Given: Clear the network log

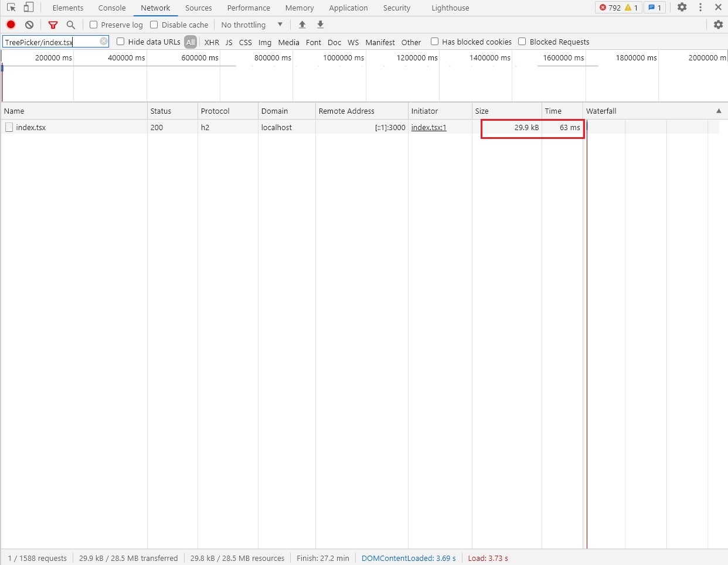Looking at the screenshot, I should click(29, 25).
